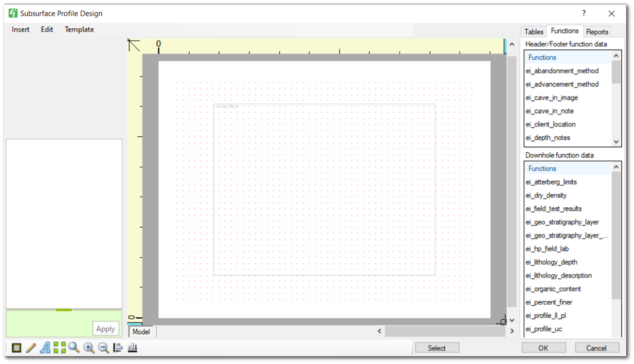634x364 pixels.
Task: Click the fit-to-extents icon
Action: click(x=59, y=348)
